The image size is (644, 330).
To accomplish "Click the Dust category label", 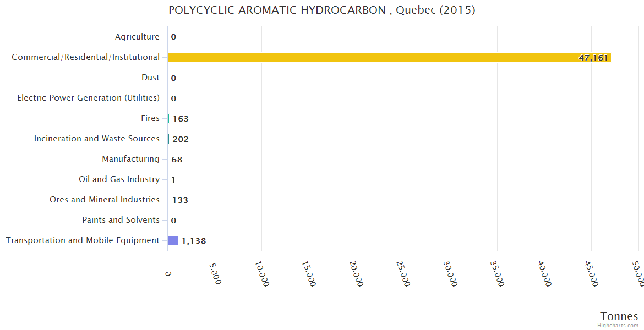I will point(150,78).
